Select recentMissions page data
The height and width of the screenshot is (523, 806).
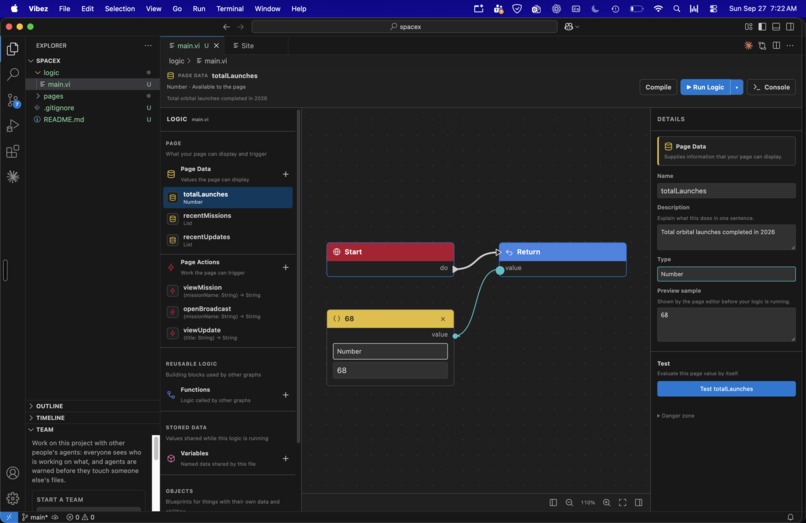tap(228, 219)
